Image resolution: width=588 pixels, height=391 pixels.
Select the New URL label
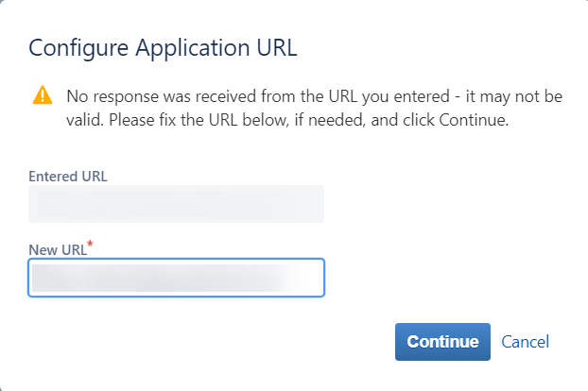click(x=57, y=249)
